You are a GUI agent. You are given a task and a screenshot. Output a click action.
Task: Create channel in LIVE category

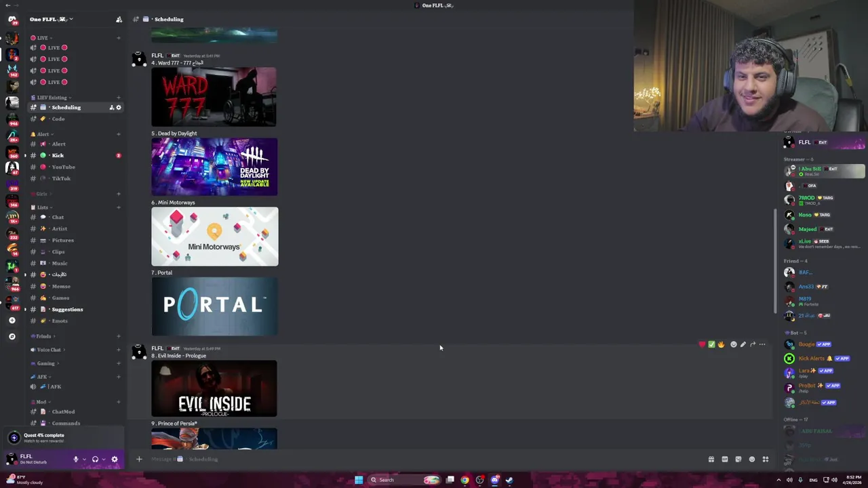click(x=119, y=38)
